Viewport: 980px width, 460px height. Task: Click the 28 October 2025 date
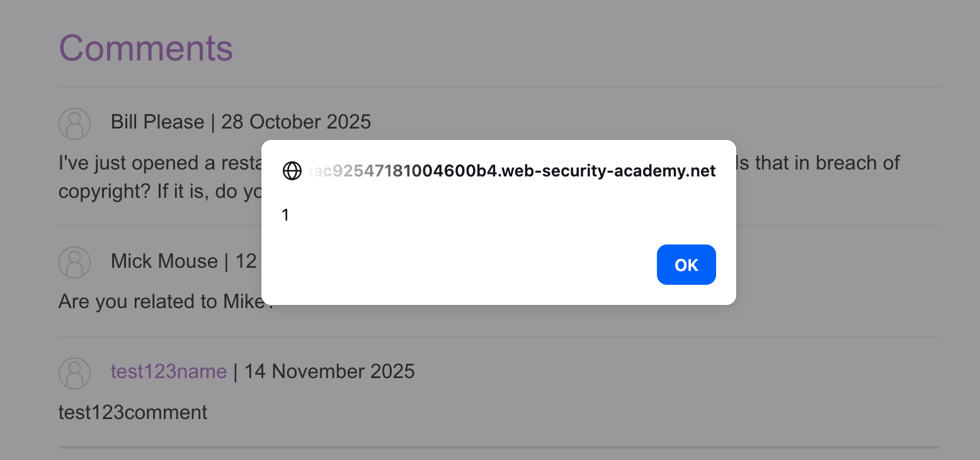[296, 122]
